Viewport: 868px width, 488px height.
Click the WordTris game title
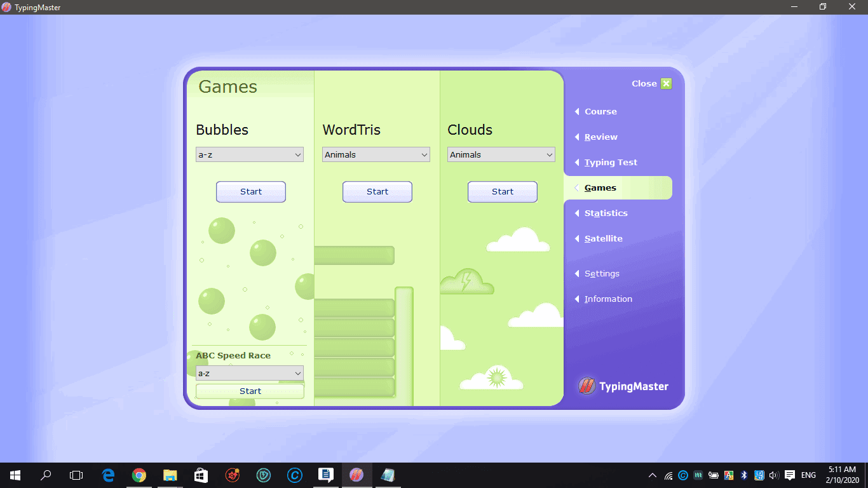[351, 130]
